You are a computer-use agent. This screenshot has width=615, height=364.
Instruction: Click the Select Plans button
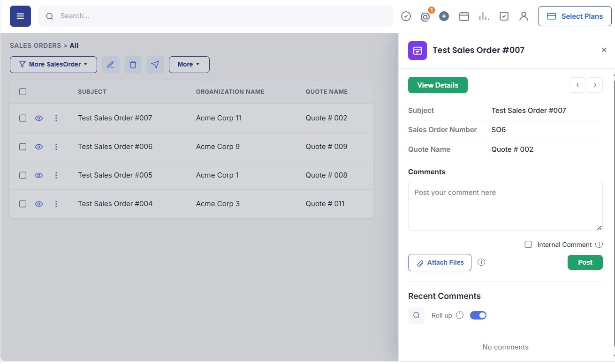[x=575, y=16]
